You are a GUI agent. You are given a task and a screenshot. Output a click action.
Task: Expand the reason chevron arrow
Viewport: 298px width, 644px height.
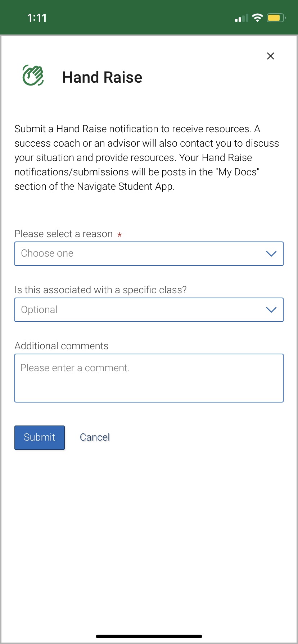point(271,254)
